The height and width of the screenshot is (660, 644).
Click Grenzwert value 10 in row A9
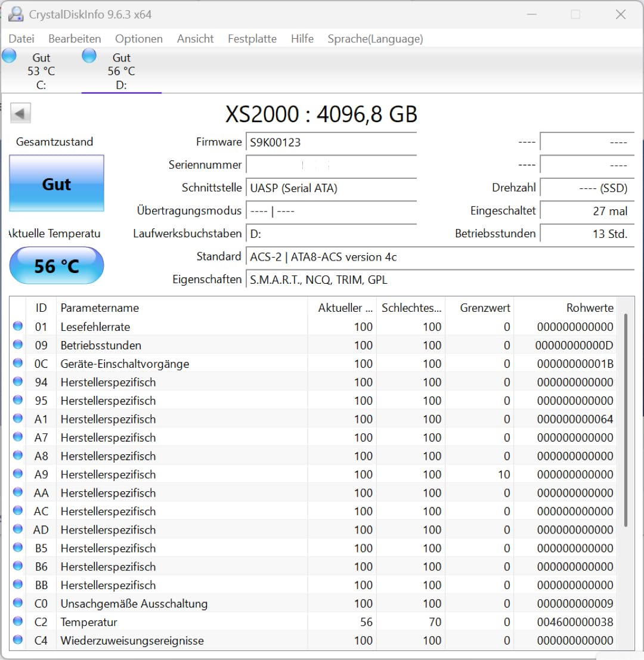coord(504,475)
